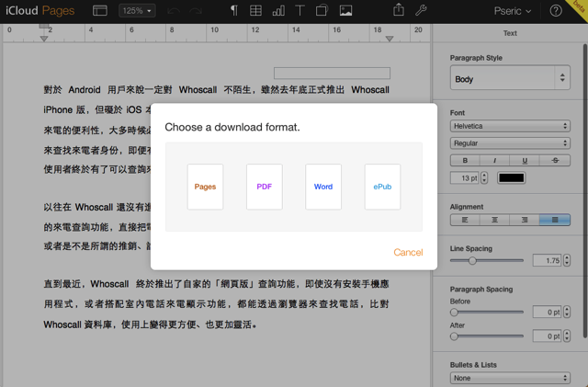Insert an image with the picture icon
Screen dimensions: 588x387
(x=345, y=10)
